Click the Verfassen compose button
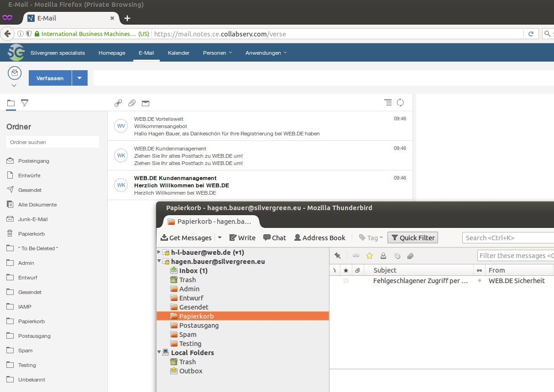The height and width of the screenshot is (392, 554). (x=50, y=78)
